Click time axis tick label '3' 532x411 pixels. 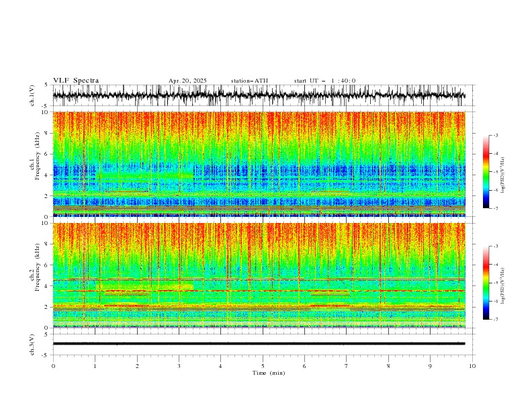(179, 366)
